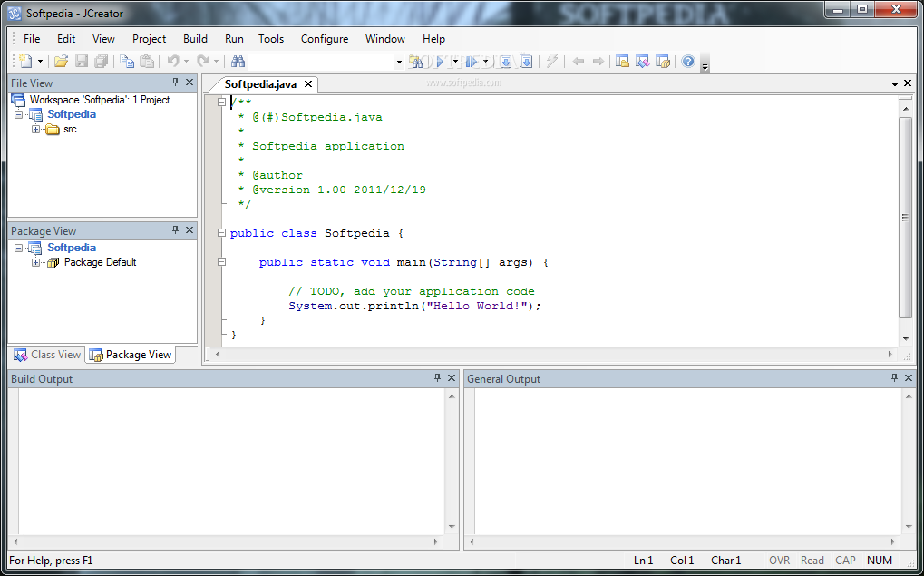Open the Window menu
This screenshot has height=576, width=924.
385,39
